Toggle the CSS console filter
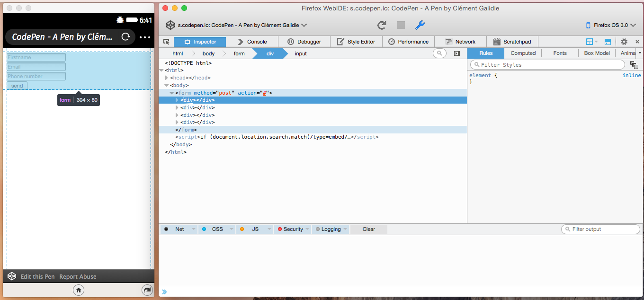 coord(212,229)
